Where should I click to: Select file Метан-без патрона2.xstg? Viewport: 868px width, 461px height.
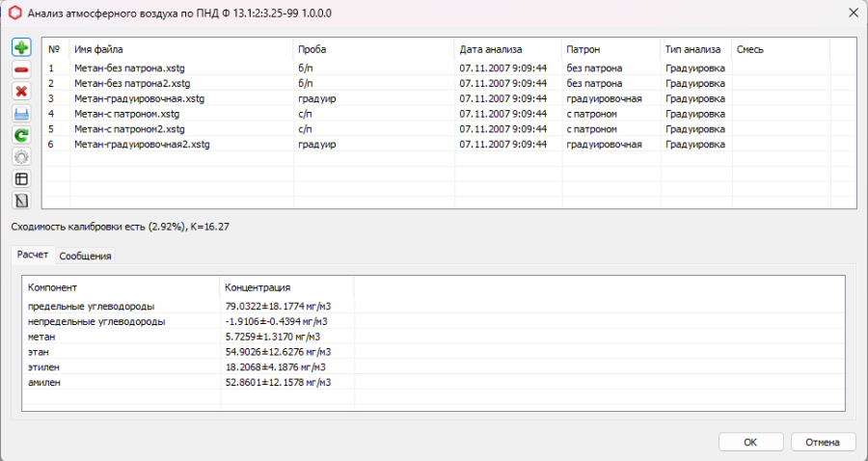click(x=132, y=84)
